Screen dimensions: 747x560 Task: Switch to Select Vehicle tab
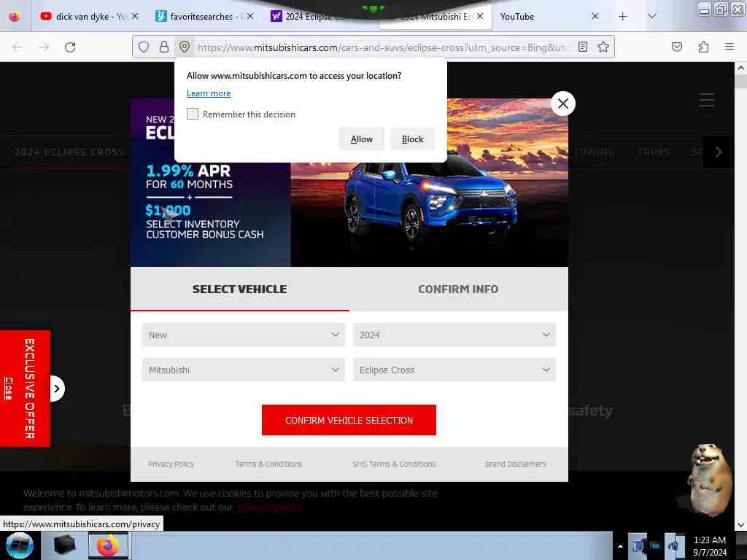(x=239, y=289)
